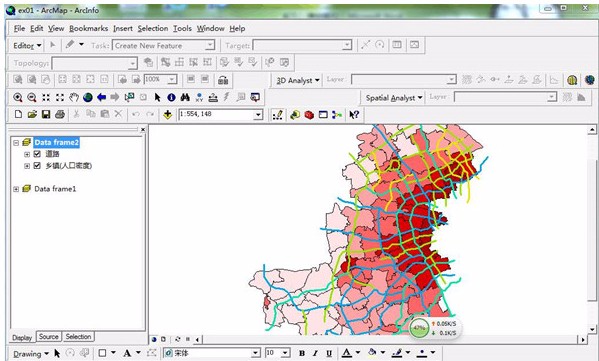
Task: Toggle visibility of 乡镇(人口密度) layer
Action: [x=37, y=165]
